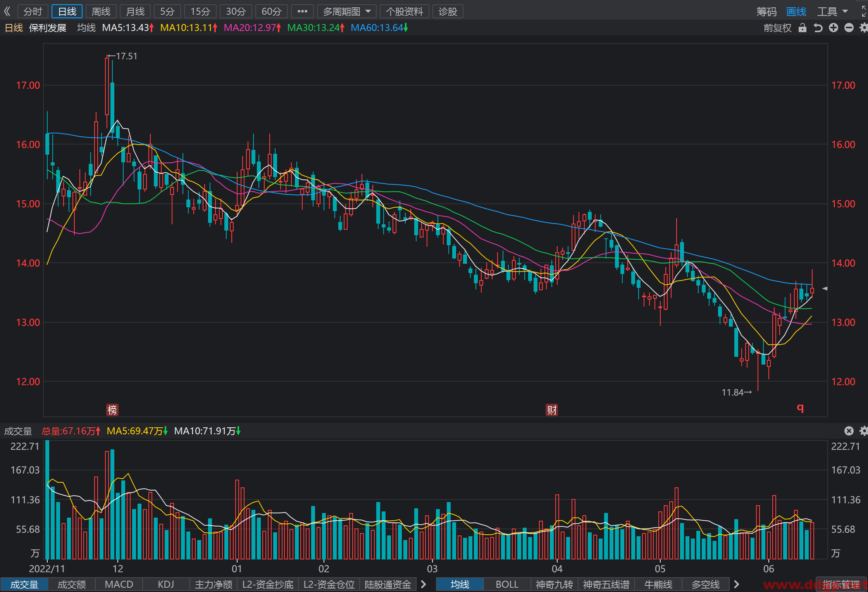Open chart settings gear icon
The image size is (868, 592).
(x=864, y=28)
